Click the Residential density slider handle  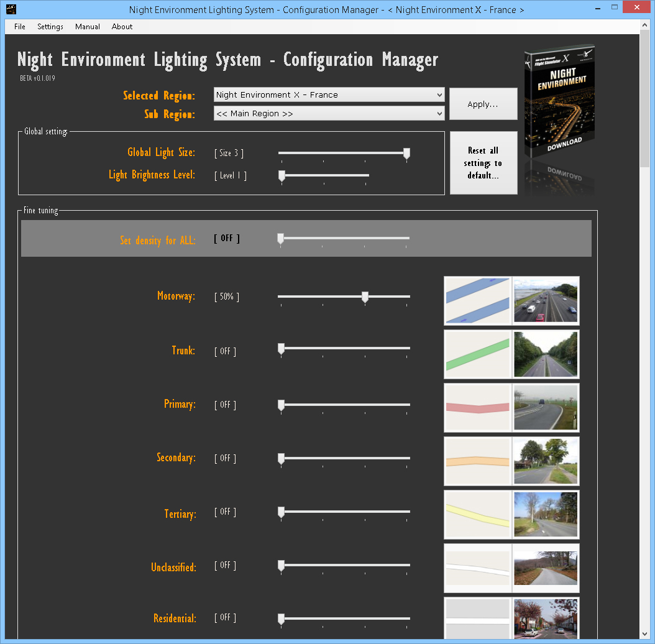[x=281, y=619]
